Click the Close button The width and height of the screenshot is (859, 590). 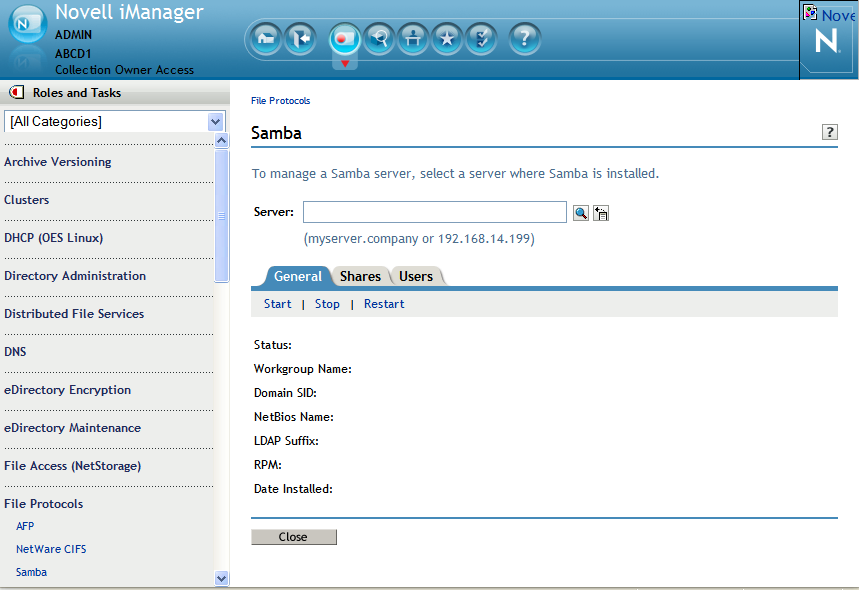[294, 537]
